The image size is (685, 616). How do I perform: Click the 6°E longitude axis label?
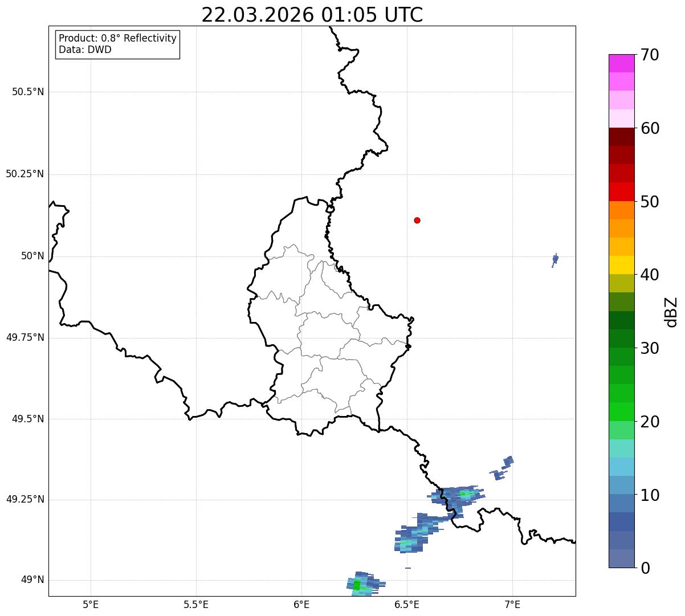coord(301,604)
